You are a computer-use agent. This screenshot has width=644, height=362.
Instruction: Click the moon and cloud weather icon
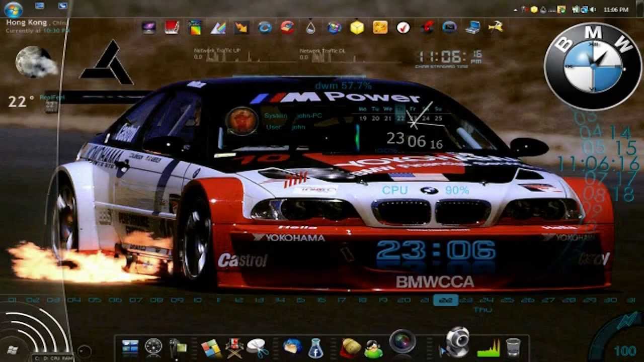[36, 62]
